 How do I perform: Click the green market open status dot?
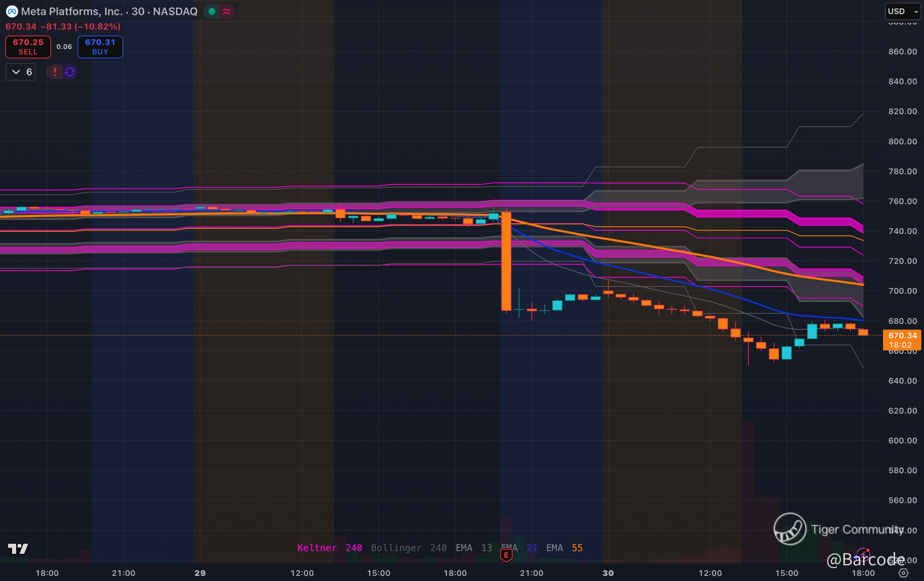click(x=212, y=11)
